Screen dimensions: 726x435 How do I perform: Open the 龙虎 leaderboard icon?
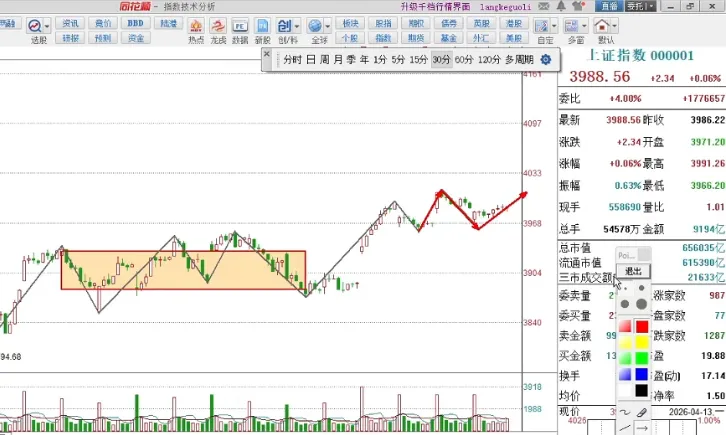pos(218,26)
